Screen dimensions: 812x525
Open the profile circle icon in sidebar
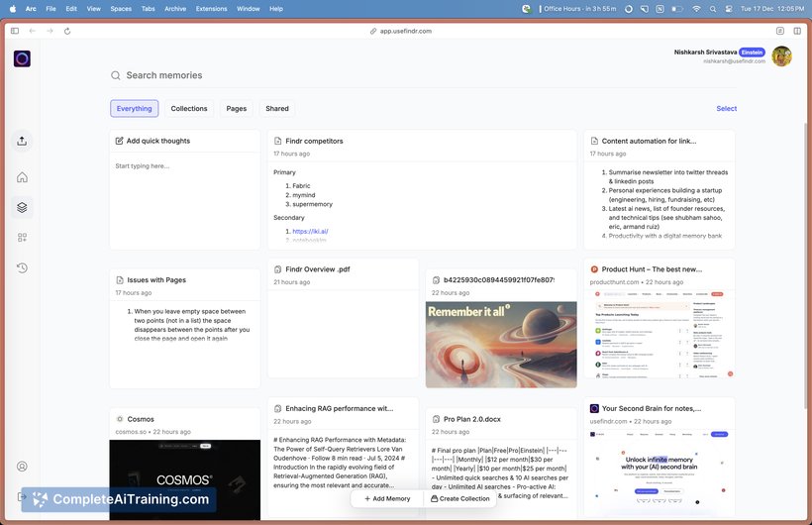click(22, 466)
